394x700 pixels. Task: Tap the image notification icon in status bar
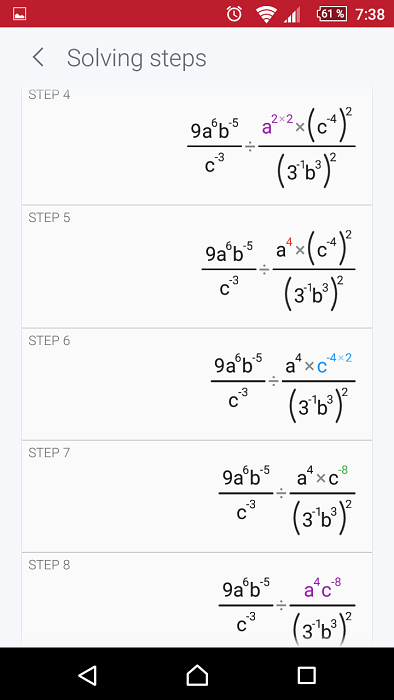[20, 14]
